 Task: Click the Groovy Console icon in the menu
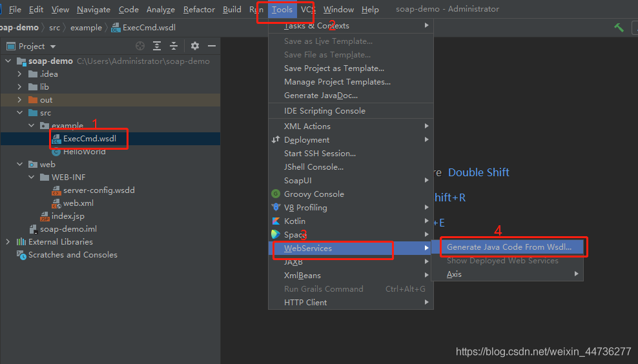click(276, 194)
